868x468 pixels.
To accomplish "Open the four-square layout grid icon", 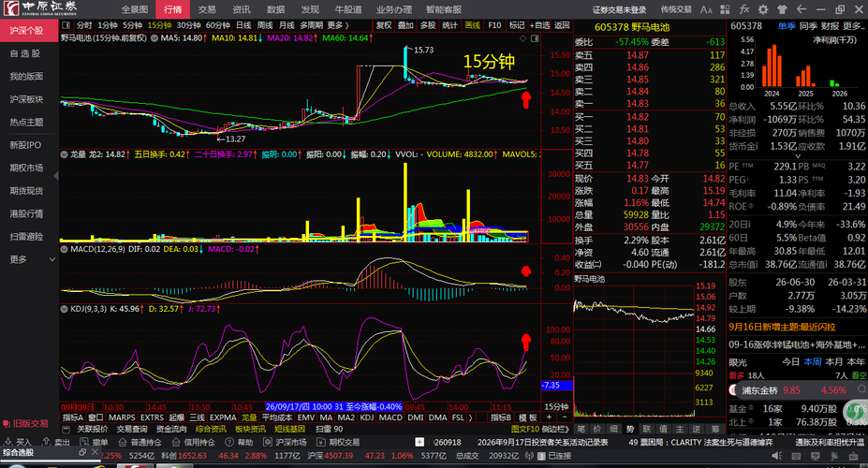I will [725, 9].
